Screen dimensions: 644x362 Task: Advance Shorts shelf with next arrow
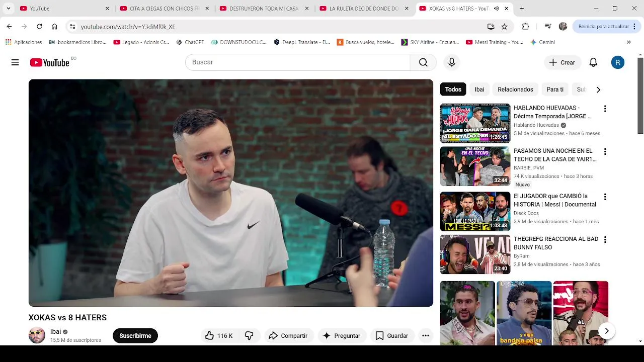607,331
